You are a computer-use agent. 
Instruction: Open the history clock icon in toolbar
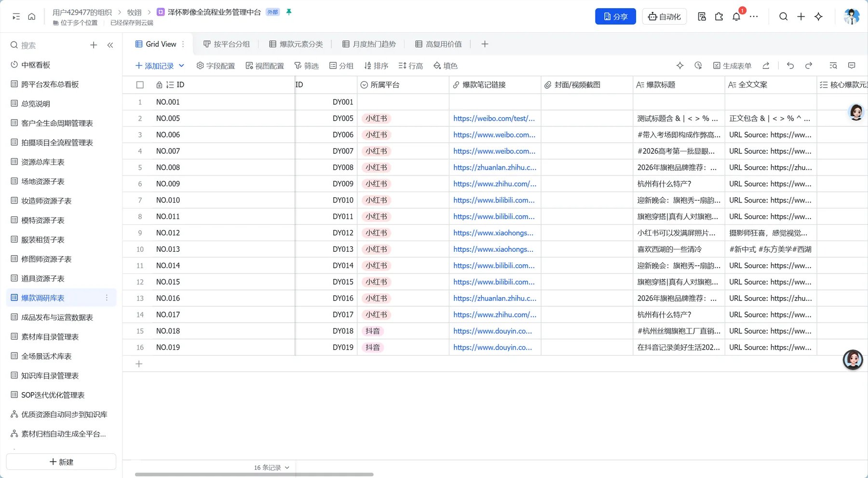pyautogui.click(x=698, y=66)
